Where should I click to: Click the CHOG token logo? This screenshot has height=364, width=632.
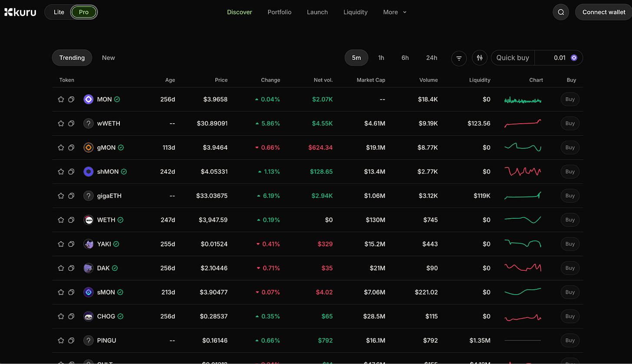pos(89,316)
